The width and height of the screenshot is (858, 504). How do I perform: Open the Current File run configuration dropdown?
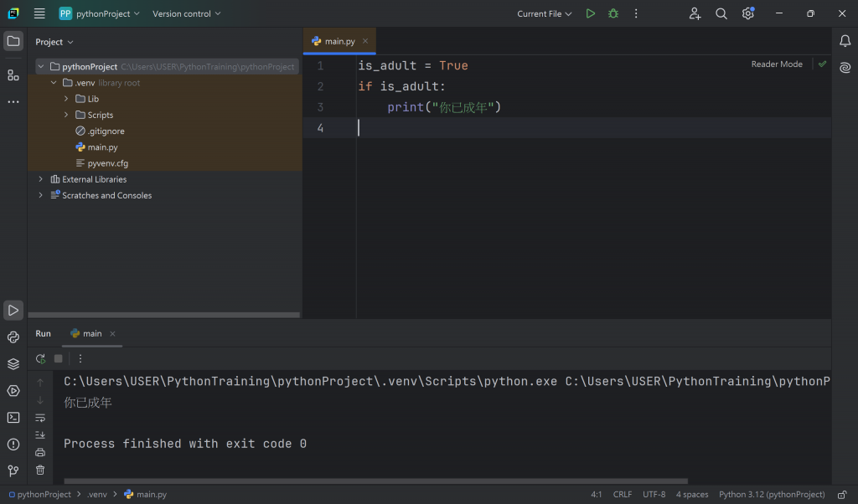[545, 13]
